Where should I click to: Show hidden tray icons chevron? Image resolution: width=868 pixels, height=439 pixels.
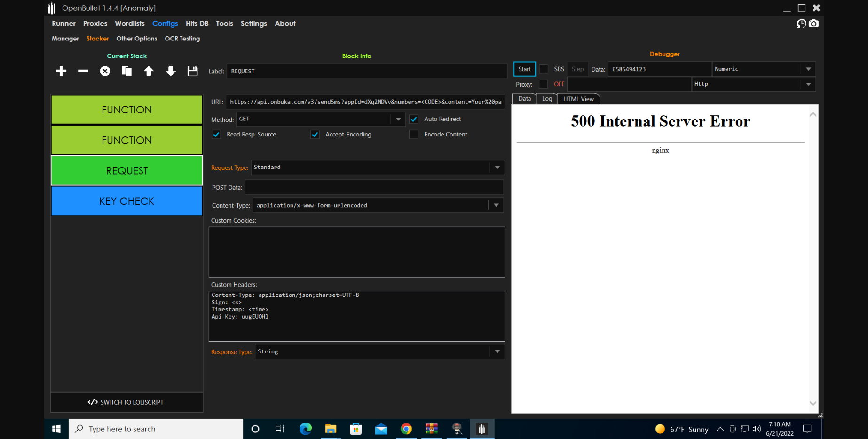tap(720, 429)
